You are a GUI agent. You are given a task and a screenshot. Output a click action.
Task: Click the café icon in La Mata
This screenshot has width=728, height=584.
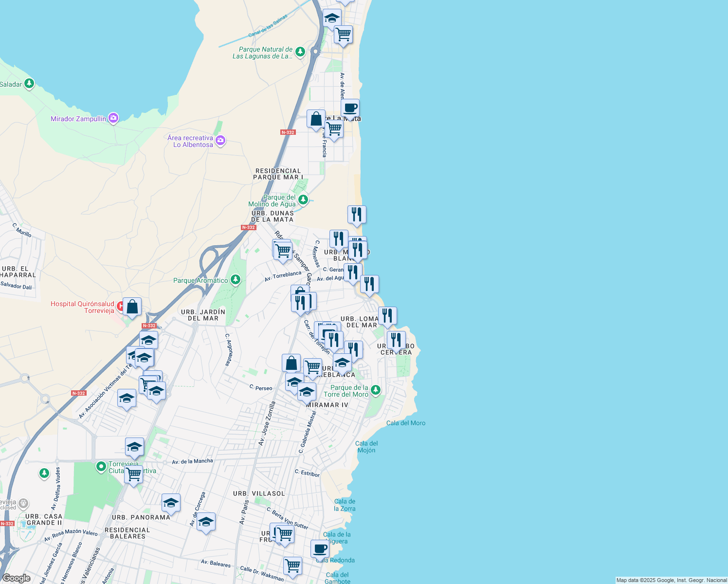tap(351, 108)
